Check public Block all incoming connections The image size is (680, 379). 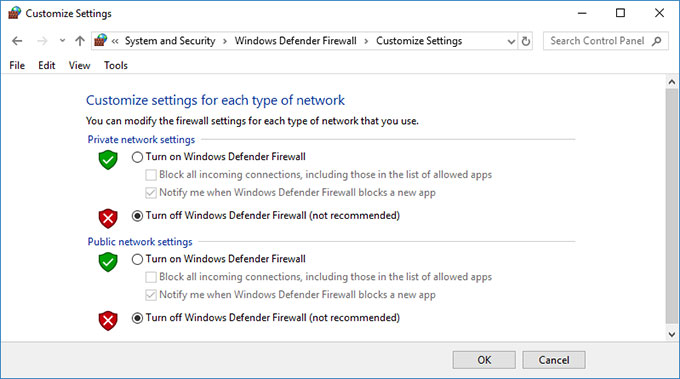pos(151,277)
